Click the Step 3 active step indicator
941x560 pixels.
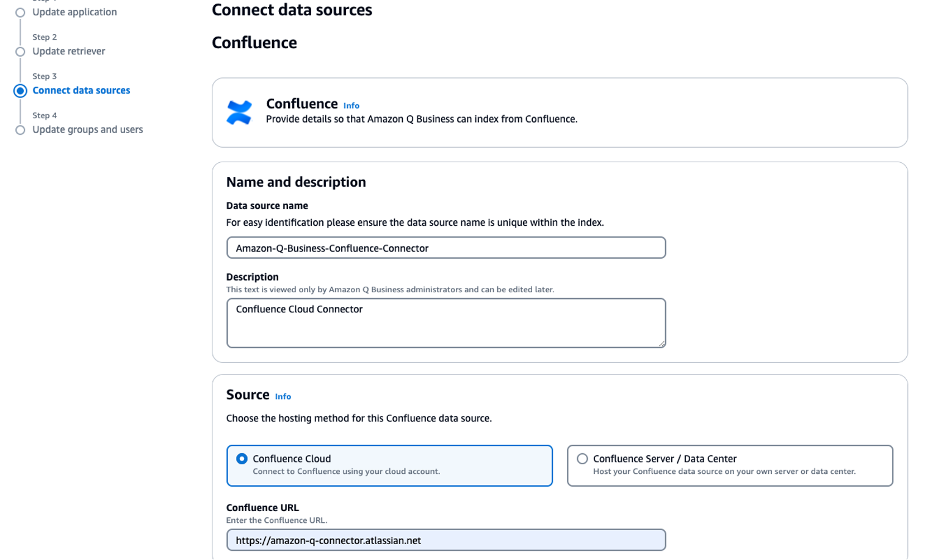coord(20,91)
